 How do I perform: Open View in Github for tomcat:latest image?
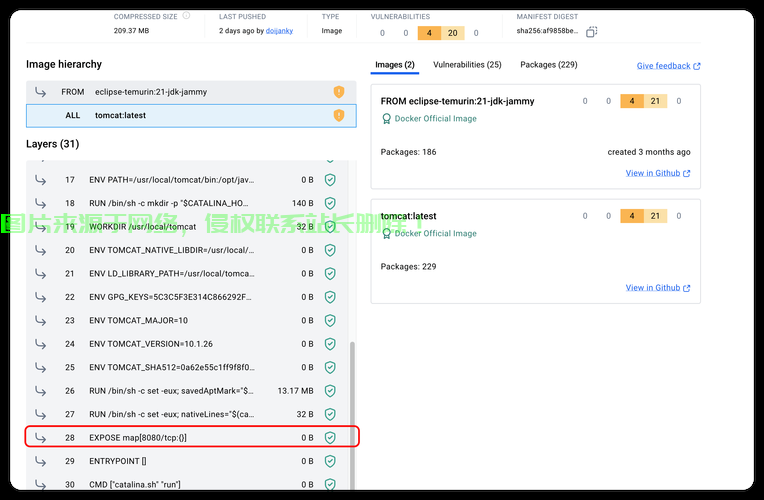coord(658,288)
